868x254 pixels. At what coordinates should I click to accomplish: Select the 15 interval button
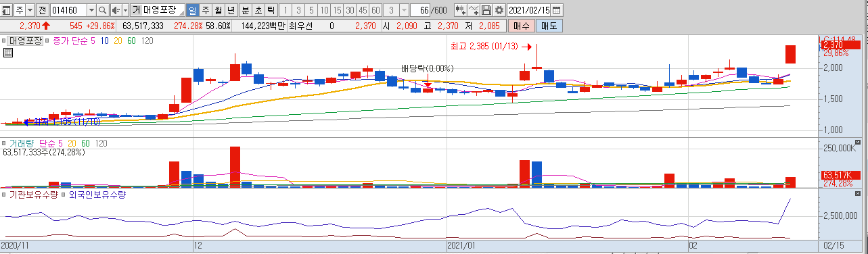(336, 10)
